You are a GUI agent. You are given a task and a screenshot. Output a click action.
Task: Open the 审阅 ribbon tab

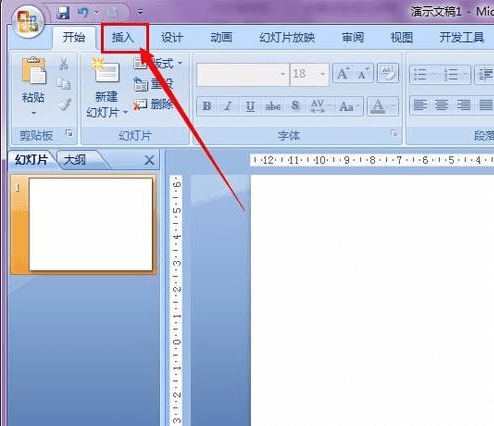353,37
